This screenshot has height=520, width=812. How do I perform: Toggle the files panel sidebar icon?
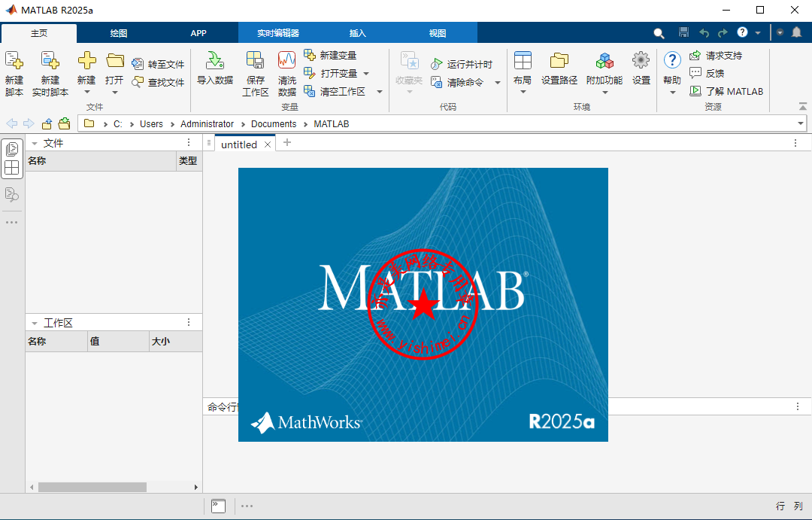(11, 149)
